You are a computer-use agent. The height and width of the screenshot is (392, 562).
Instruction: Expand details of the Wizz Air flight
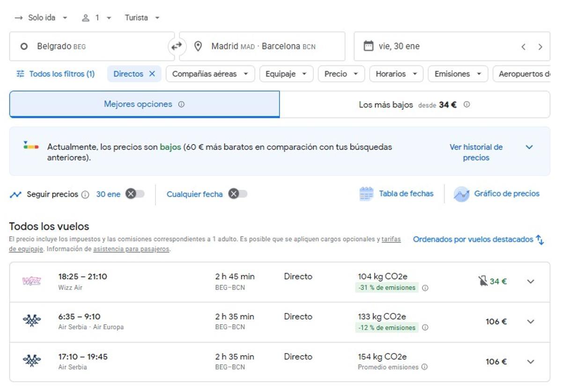pyautogui.click(x=531, y=281)
